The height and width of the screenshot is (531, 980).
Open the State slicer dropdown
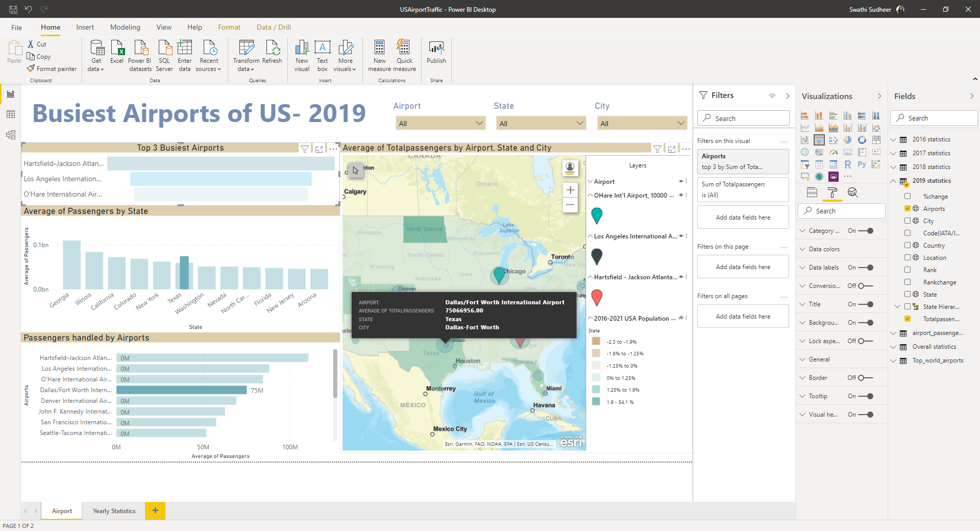pos(541,123)
